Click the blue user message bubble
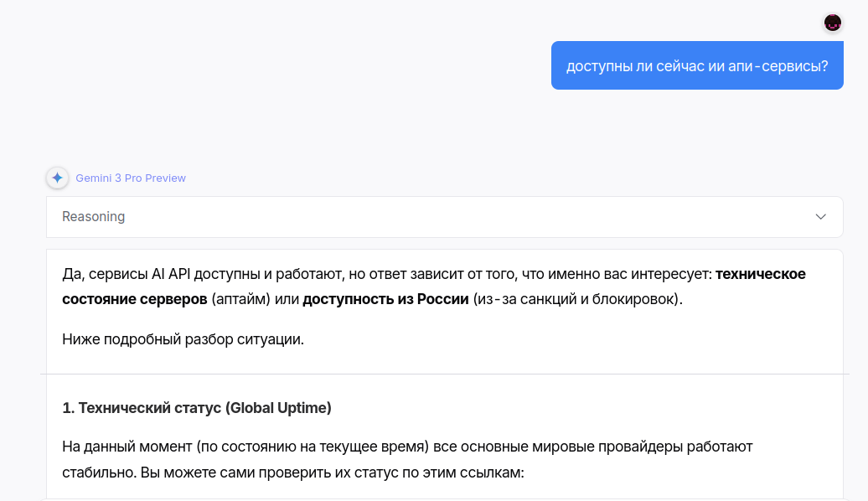This screenshot has width=868, height=501. click(697, 65)
